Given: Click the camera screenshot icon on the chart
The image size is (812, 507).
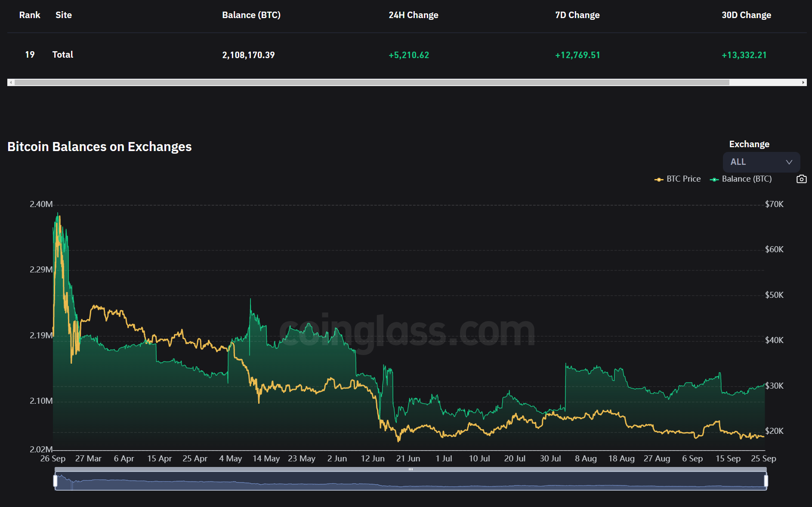Looking at the screenshot, I should pos(801,179).
